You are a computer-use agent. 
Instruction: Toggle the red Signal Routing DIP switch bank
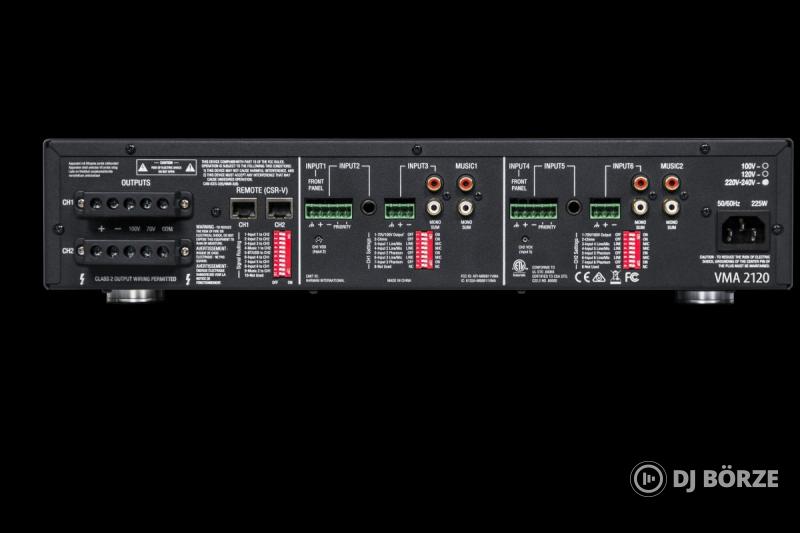click(282, 253)
